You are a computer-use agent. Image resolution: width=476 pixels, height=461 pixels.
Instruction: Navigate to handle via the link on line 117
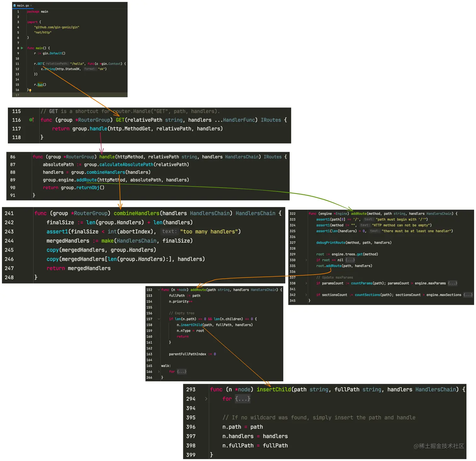click(99, 128)
